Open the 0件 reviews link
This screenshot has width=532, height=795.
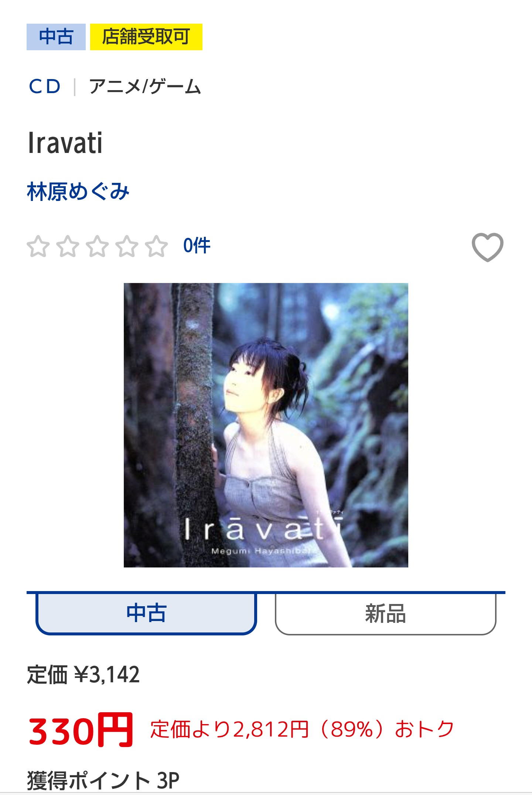pos(197,246)
